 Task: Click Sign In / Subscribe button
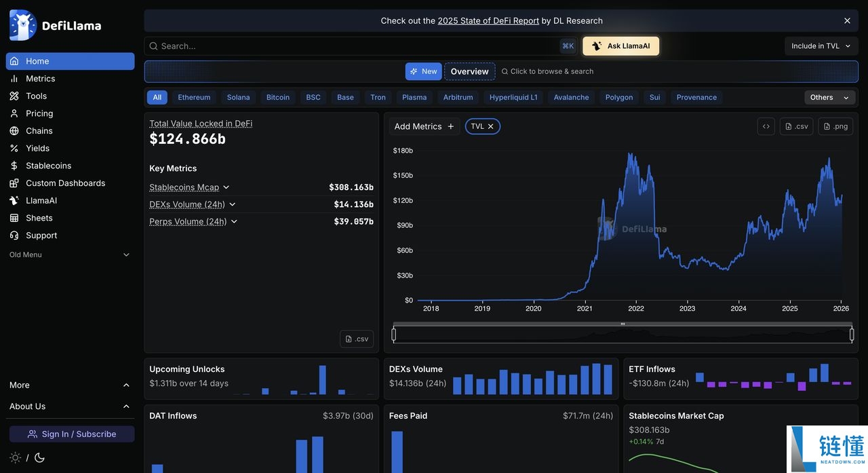pyautogui.click(x=72, y=434)
